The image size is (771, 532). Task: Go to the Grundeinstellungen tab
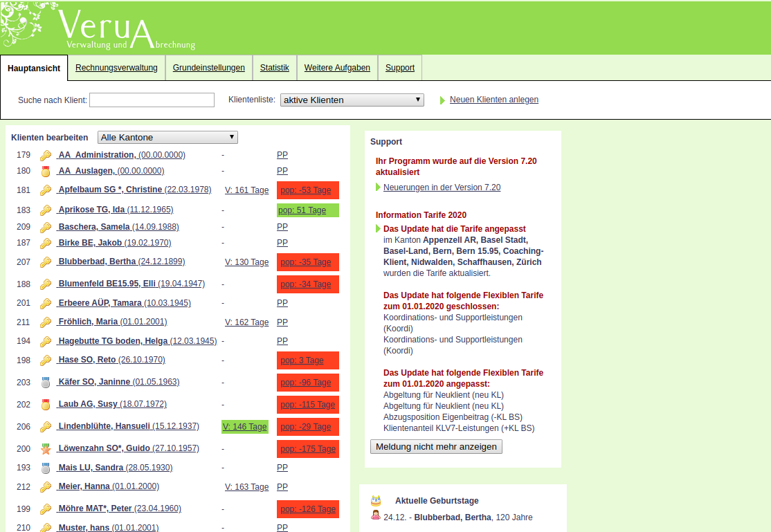point(208,68)
